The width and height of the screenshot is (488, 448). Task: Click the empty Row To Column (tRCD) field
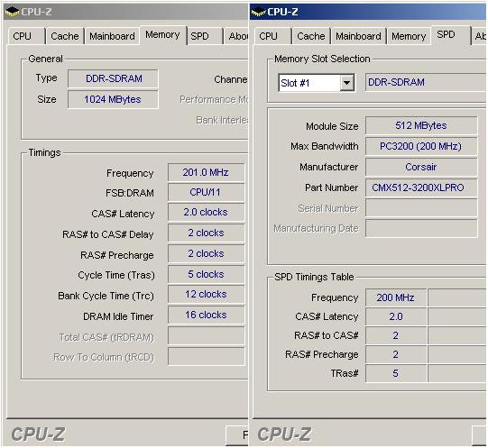206,357
